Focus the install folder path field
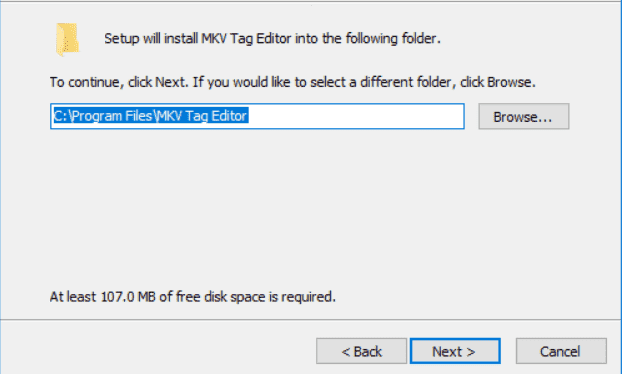Image resolution: width=624 pixels, height=374 pixels. tap(257, 116)
